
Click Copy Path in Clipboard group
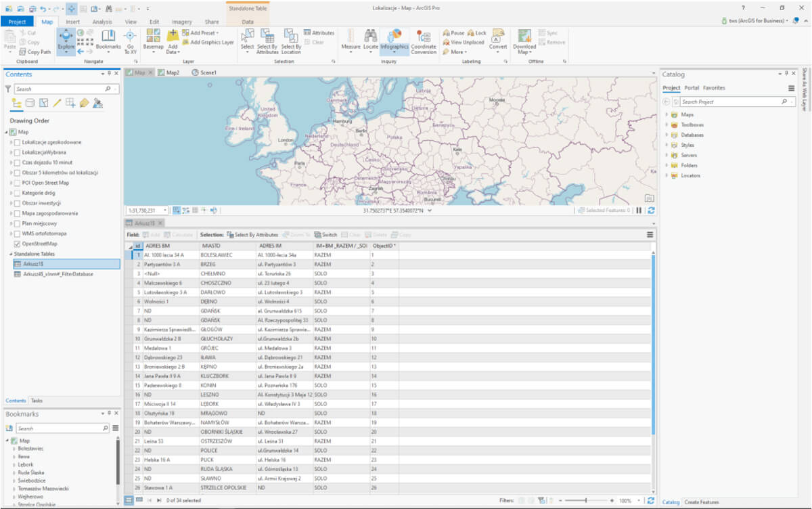[35, 51]
